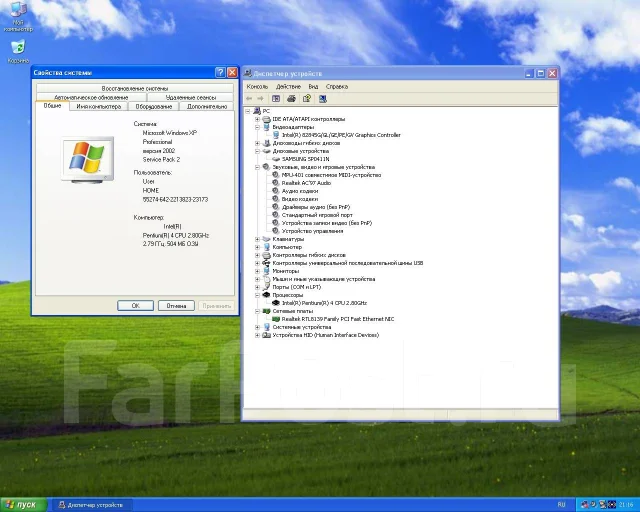Click the Forward arrow in Device Manager toolbar
This screenshot has width=640, height=512.
point(260,98)
